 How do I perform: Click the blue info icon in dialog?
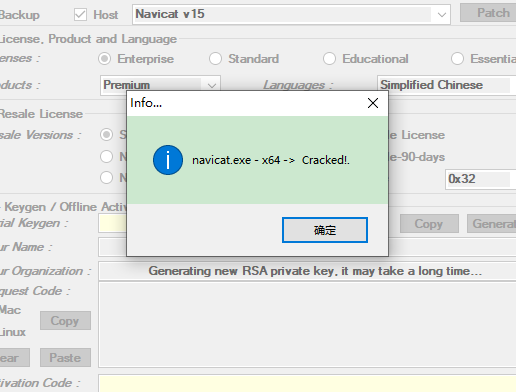click(168, 160)
